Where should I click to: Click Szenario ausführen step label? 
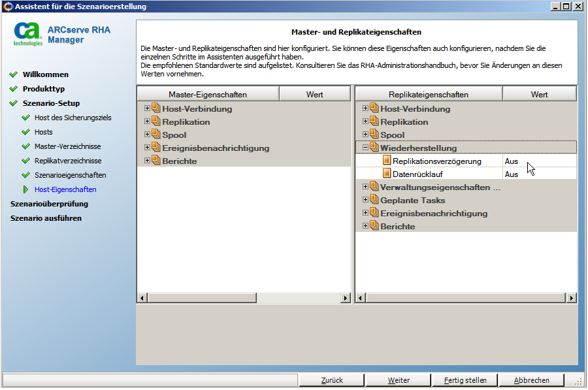click(46, 218)
